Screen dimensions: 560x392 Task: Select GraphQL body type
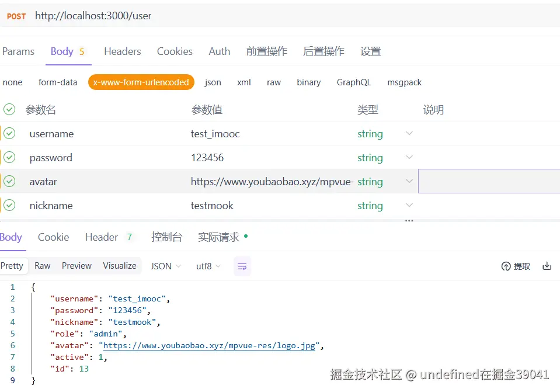(x=354, y=82)
